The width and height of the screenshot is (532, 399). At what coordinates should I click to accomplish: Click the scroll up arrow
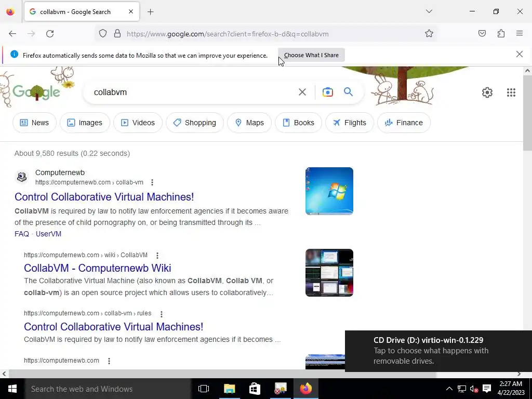[527, 71]
